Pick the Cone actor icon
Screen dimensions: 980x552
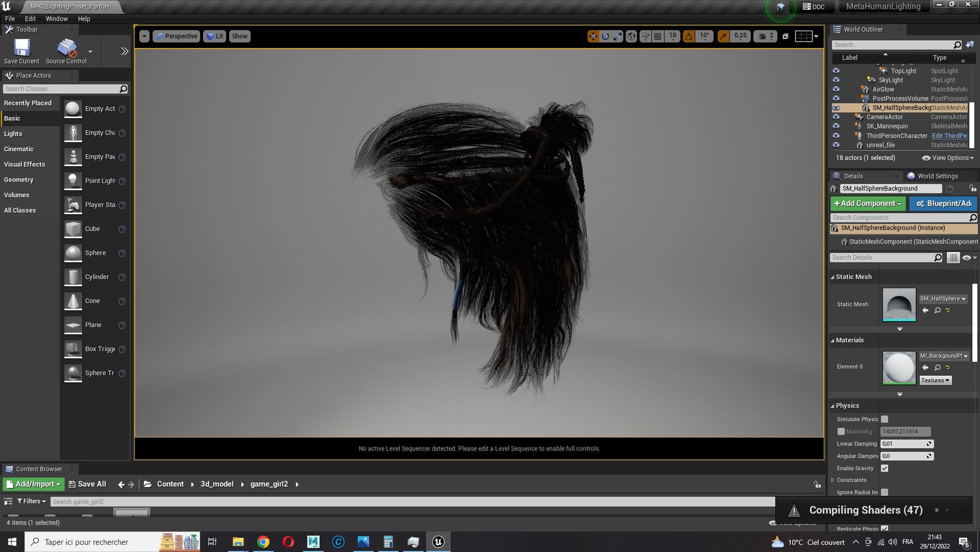(73, 301)
